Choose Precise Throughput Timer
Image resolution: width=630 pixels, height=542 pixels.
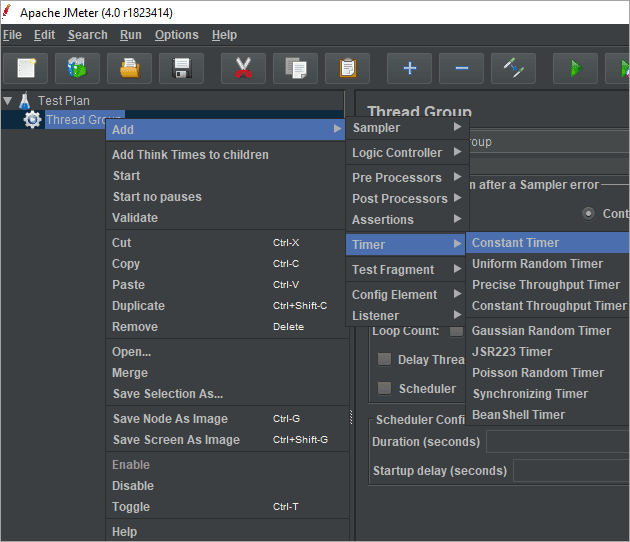pos(548,284)
